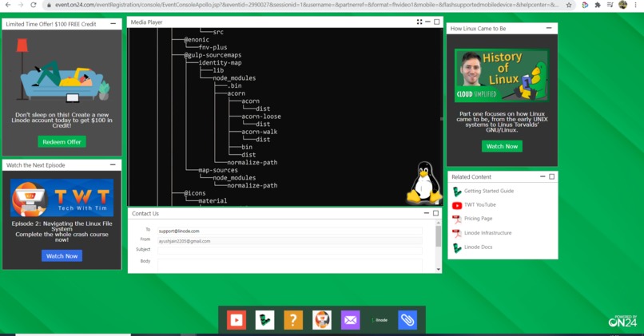Open the browser media control icon

pyautogui.click(x=610, y=5)
